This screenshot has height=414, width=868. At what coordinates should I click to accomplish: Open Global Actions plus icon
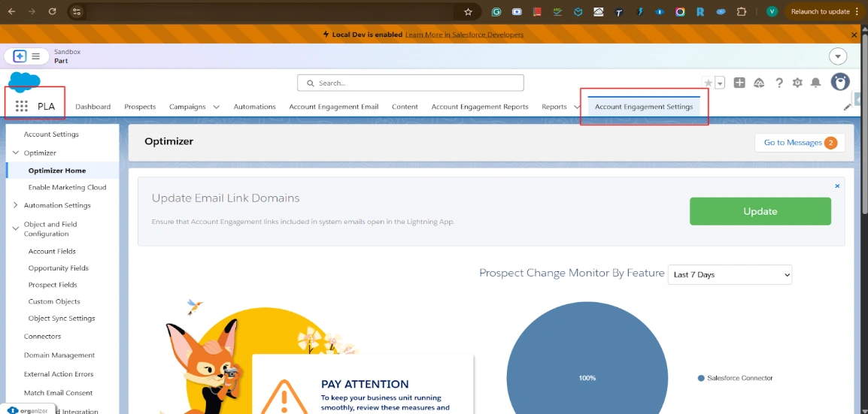tap(739, 83)
